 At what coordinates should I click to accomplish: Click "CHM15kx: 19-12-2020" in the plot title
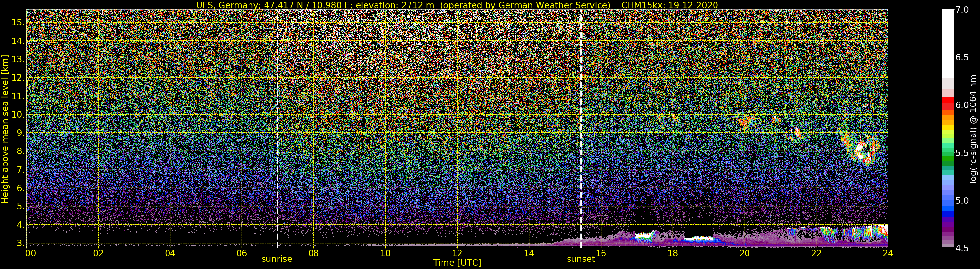pyautogui.click(x=669, y=5)
